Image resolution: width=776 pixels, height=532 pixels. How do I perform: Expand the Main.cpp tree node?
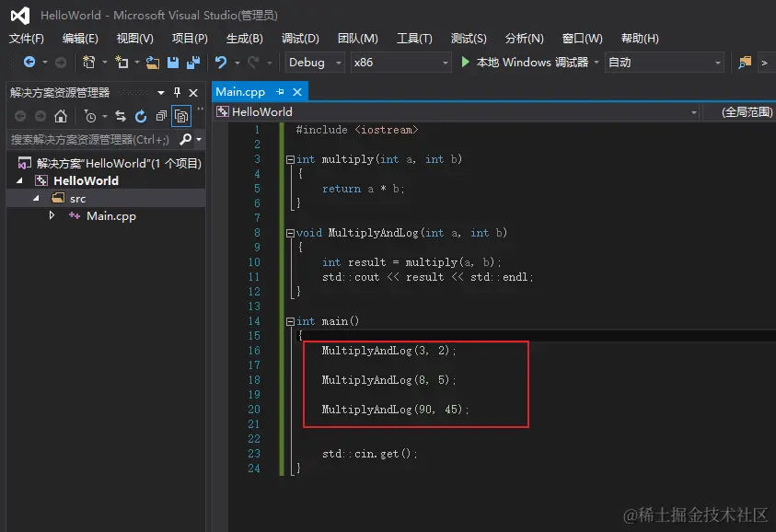pos(52,215)
